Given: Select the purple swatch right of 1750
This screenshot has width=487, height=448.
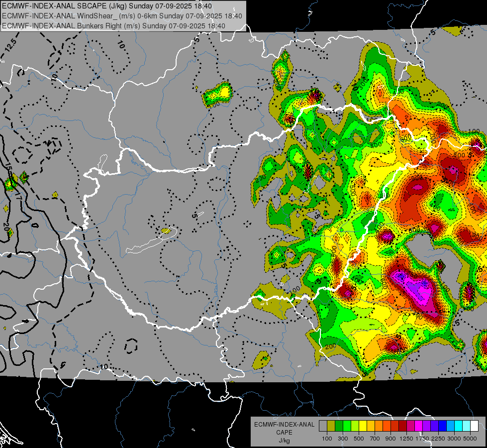Looking at the screenshot, I should (x=426, y=426).
